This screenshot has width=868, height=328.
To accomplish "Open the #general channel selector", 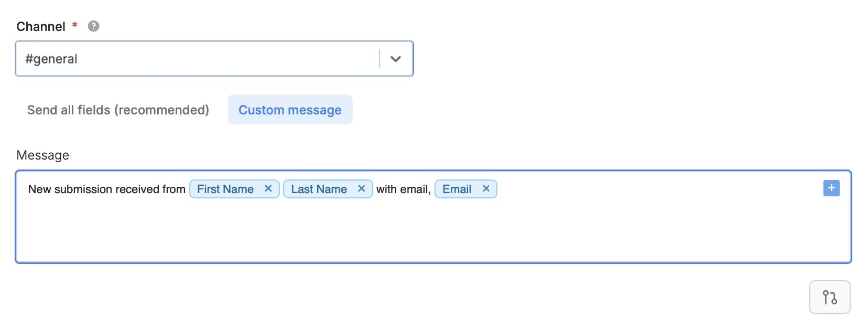I will click(210, 59).
